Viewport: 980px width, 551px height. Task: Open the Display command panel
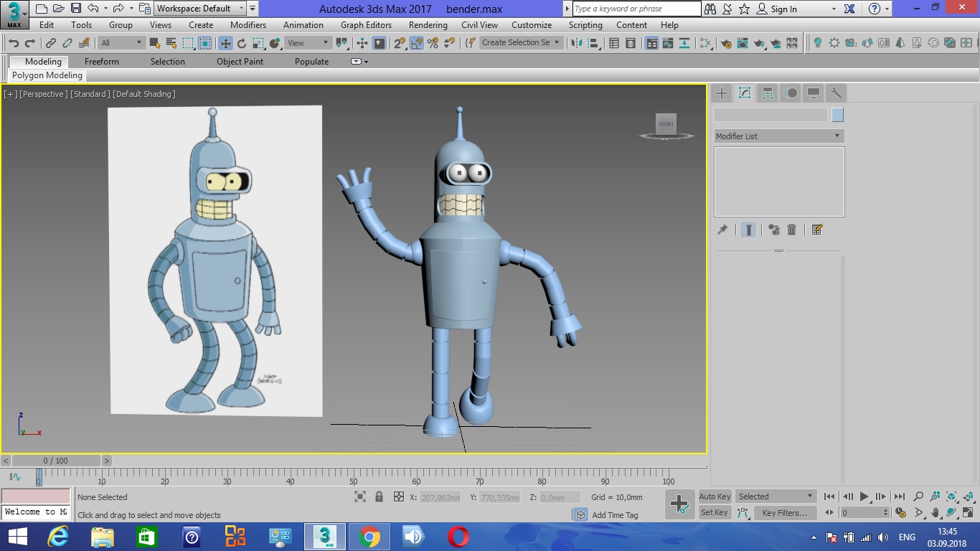(813, 93)
